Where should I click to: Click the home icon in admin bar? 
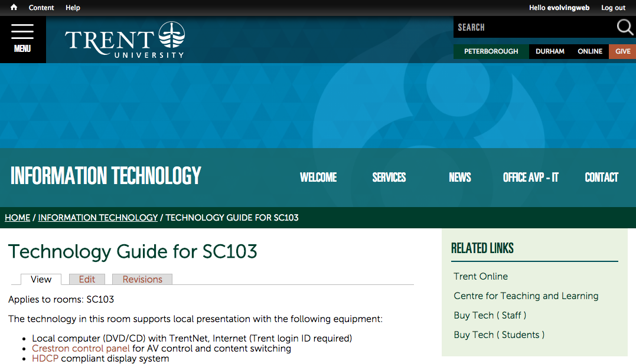[x=14, y=8]
